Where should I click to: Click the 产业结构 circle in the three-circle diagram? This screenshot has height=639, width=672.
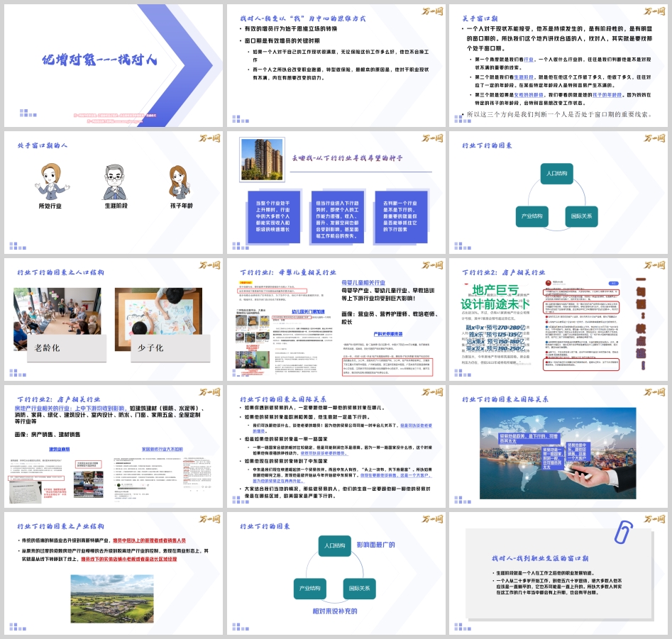(532, 215)
